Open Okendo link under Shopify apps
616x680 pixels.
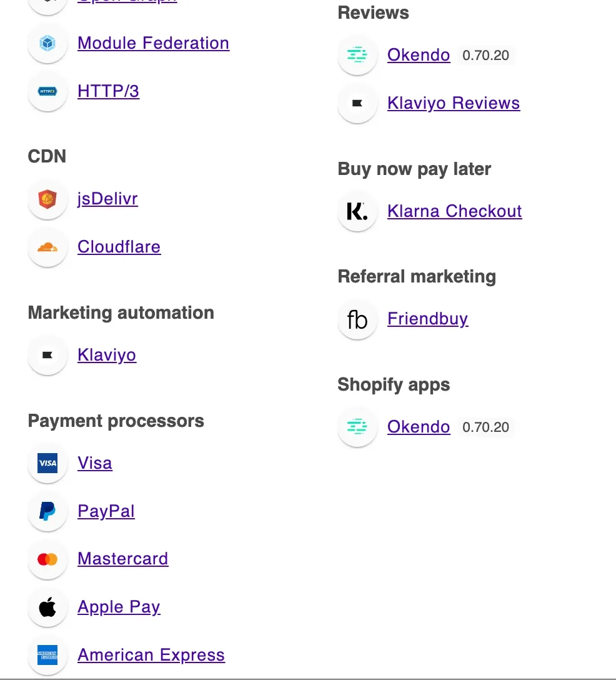419,427
